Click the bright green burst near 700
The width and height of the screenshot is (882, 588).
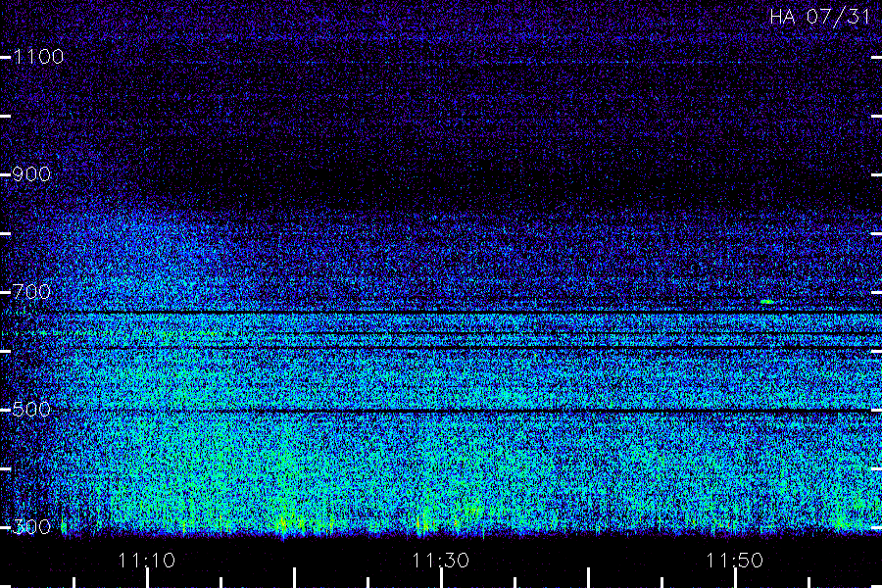(x=767, y=302)
